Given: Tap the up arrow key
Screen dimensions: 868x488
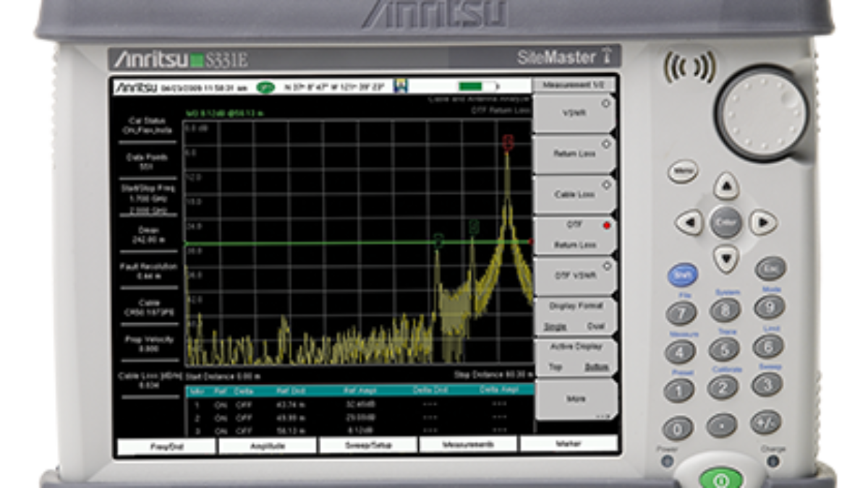Looking at the screenshot, I should click(726, 186).
